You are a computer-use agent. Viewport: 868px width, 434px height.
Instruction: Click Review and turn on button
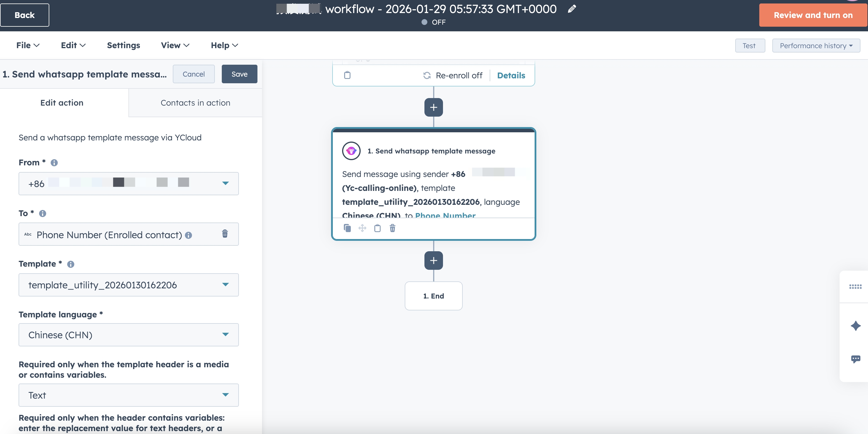pos(813,15)
